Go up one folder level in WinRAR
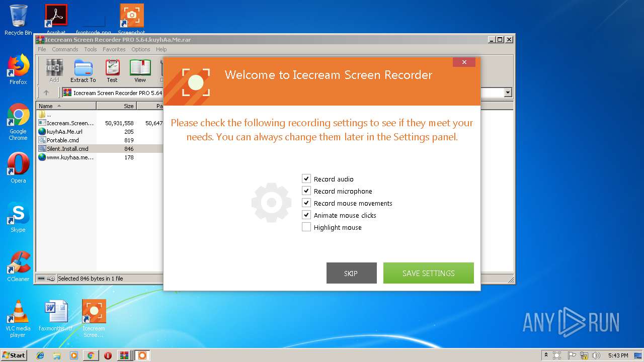Screen dimensions: 644x362 [x=46, y=93]
